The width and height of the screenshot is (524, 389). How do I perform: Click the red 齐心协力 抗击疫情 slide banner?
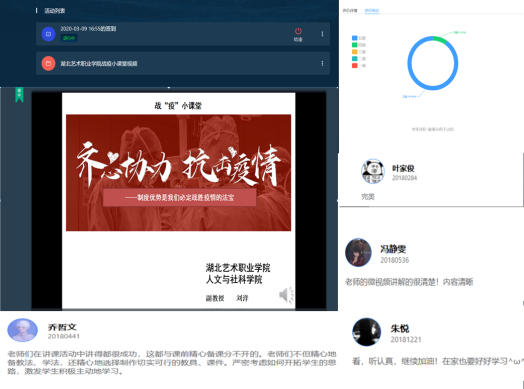(x=178, y=172)
